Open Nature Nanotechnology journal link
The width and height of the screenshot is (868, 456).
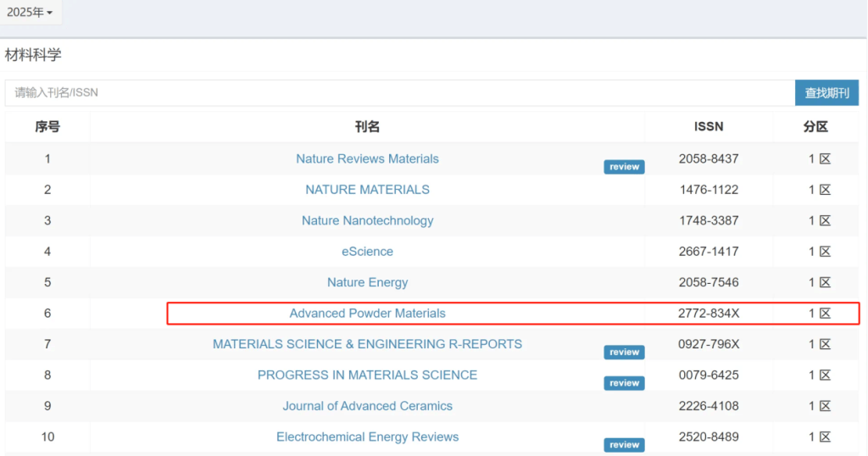(x=367, y=220)
